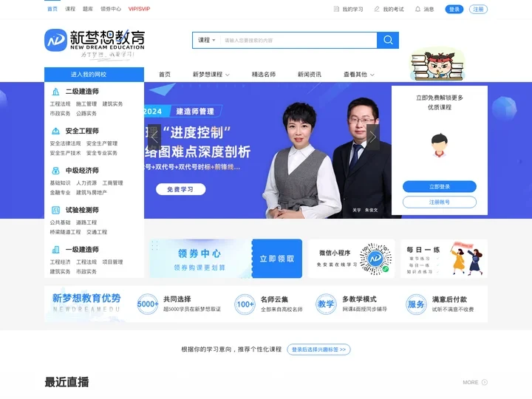Image resolution: width=532 pixels, height=399 pixels.
Task: Open 领券中心 in top bar
Action: pos(111,9)
